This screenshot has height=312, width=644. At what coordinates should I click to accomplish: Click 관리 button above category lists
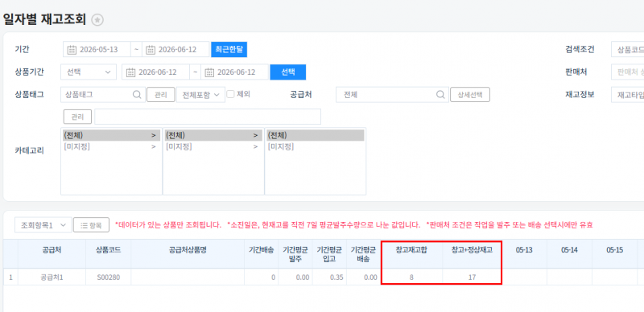tap(77, 117)
